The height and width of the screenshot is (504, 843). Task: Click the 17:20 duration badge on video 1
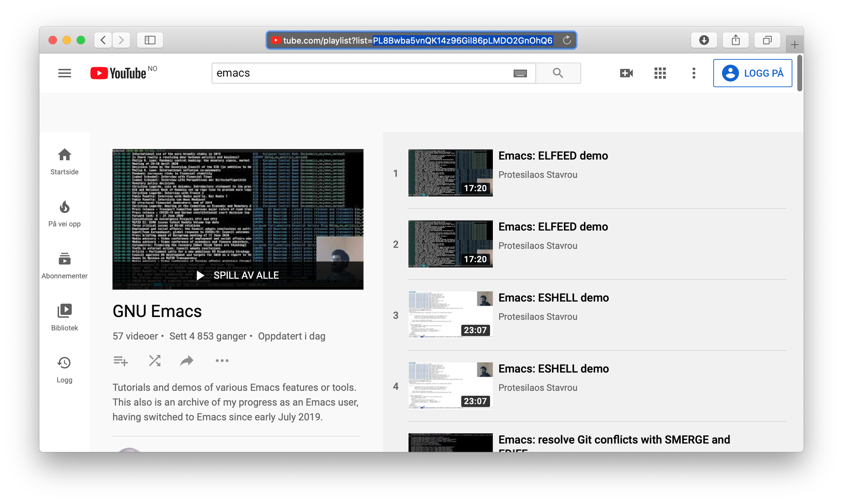tap(475, 188)
